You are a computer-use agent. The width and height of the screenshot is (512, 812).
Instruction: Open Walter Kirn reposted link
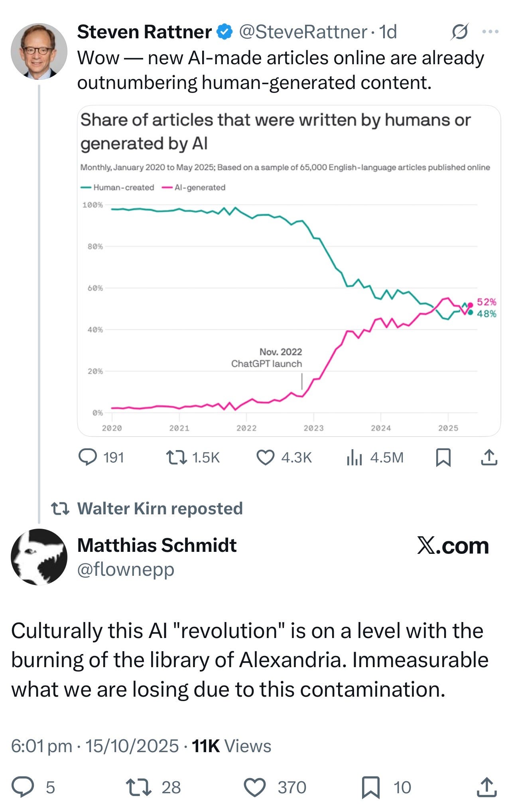click(x=160, y=508)
